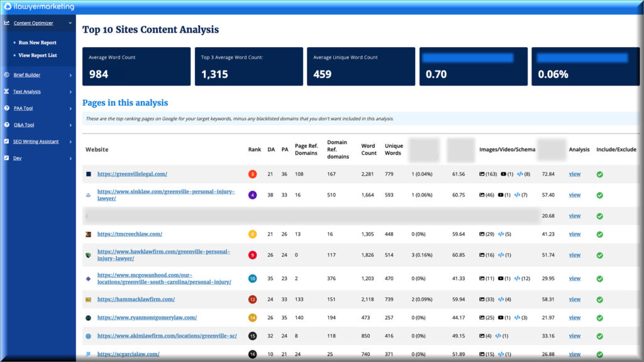The height and width of the screenshot is (362, 644).
Task: Toggle include checkmark for sinklaw.com
Action: (x=599, y=195)
